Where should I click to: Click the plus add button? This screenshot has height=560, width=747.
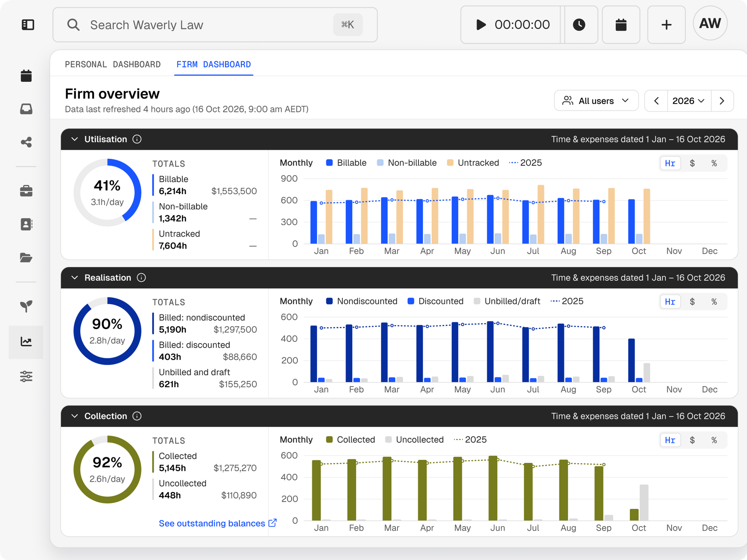[x=666, y=25]
